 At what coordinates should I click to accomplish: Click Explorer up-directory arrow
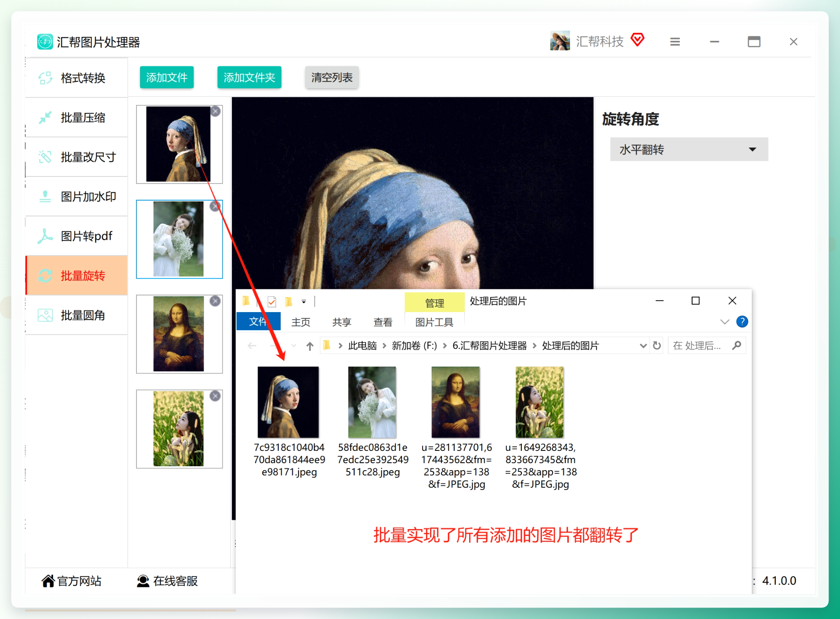tap(310, 346)
